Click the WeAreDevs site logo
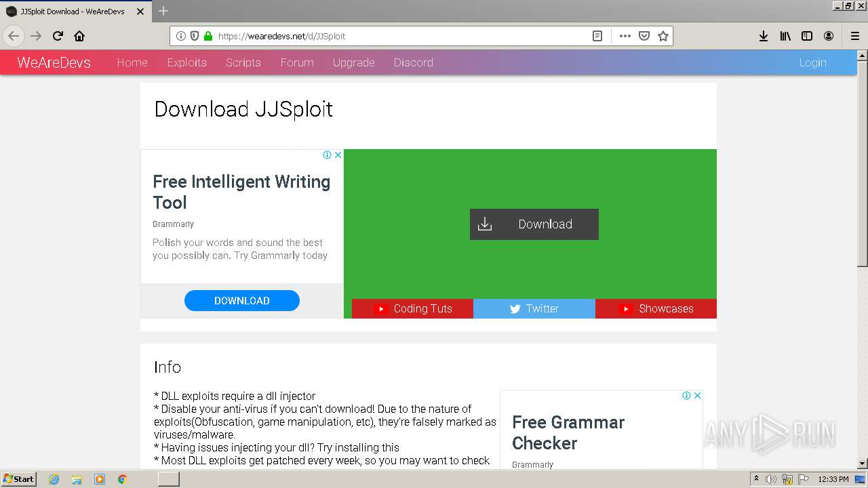 [x=54, y=62]
